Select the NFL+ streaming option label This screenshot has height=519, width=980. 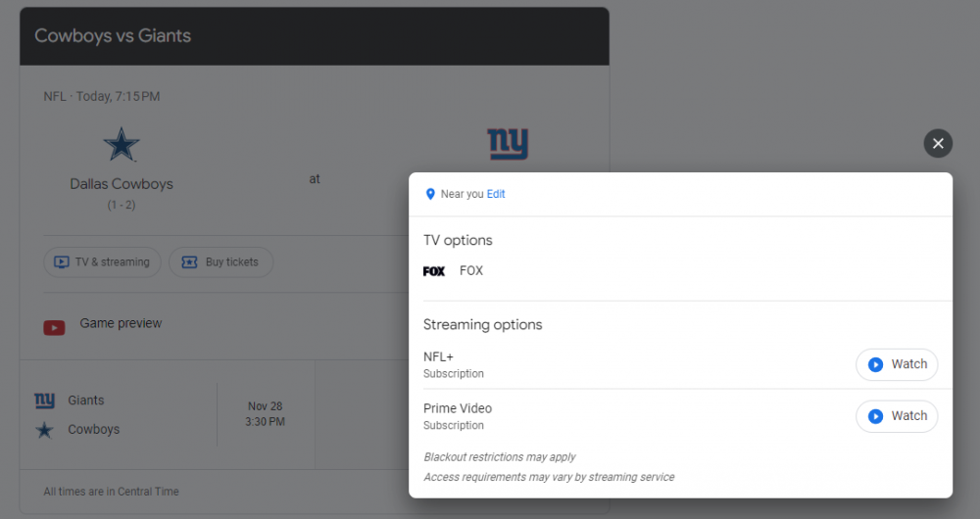click(x=438, y=356)
